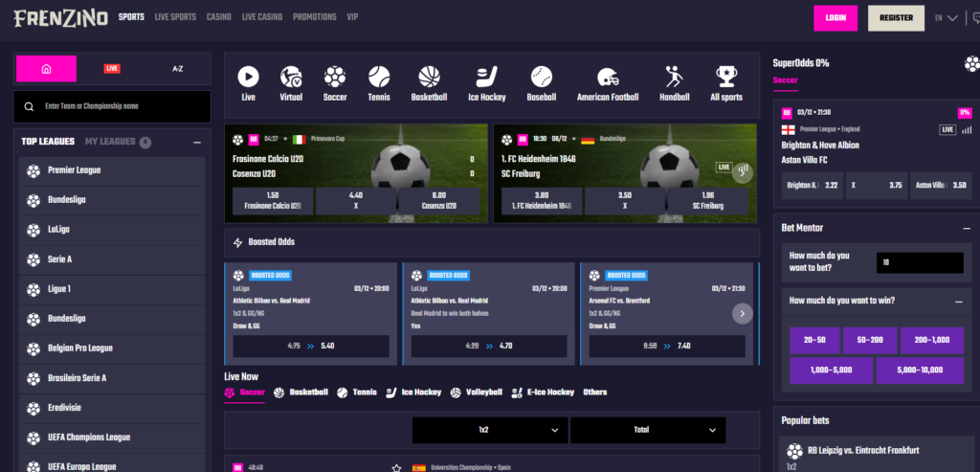Select Basketball tab under Live Now
Image resolution: width=980 pixels, height=472 pixels.
(301, 393)
